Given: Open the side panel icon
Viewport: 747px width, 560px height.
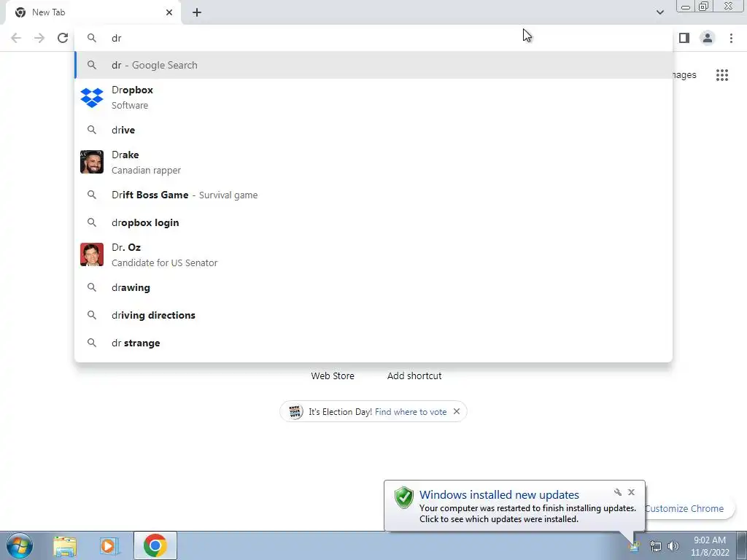Looking at the screenshot, I should [684, 38].
